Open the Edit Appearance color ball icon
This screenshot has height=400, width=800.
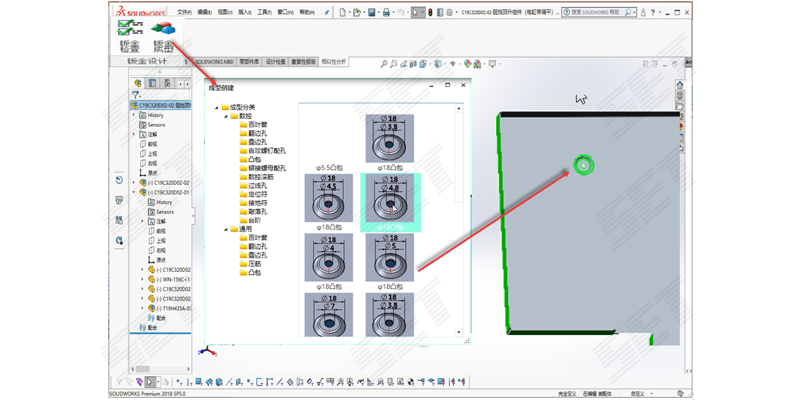pos(467,64)
